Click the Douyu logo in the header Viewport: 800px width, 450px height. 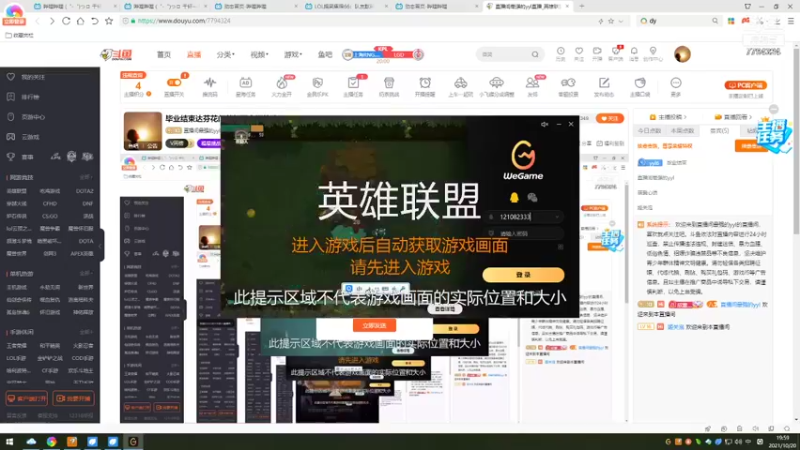pyautogui.click(x=117, y=55)
